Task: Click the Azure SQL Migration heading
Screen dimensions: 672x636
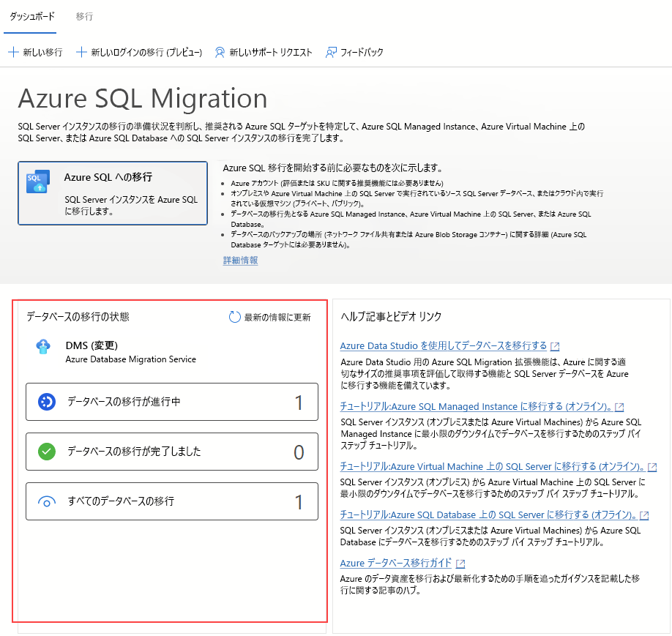Action: [143, 99]
